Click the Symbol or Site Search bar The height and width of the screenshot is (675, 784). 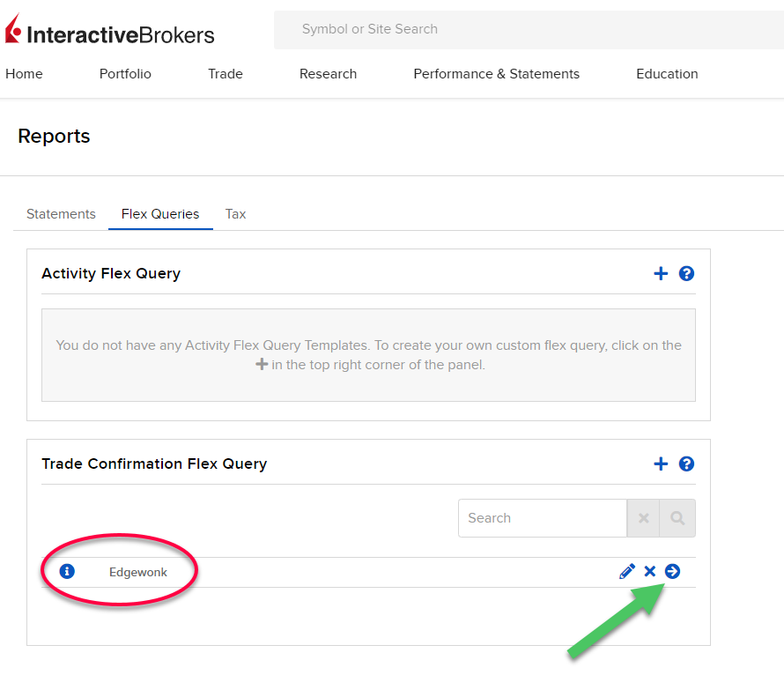tap(529, 29)
